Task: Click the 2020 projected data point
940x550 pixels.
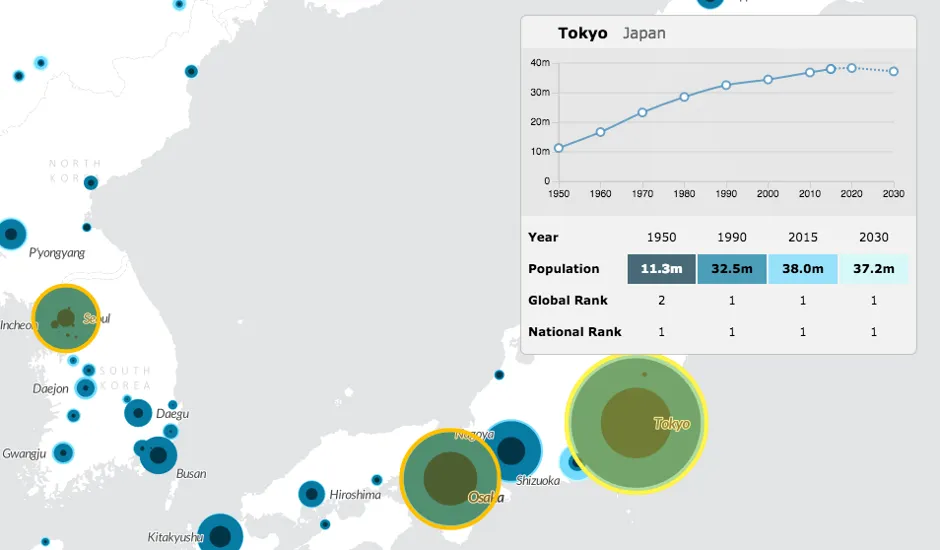Action: pos(851,68)
